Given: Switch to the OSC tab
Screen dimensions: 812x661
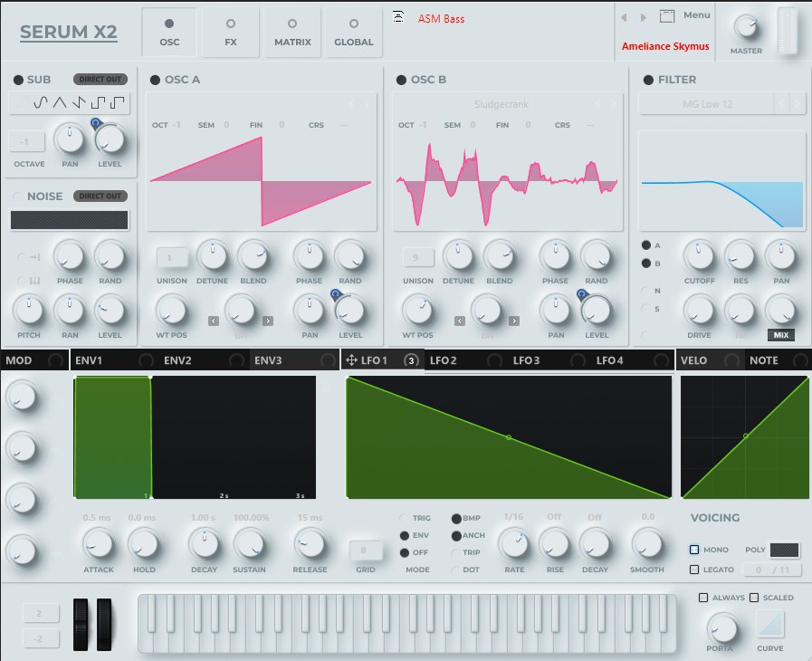Looking at the screenshot, I should [169, 32].
